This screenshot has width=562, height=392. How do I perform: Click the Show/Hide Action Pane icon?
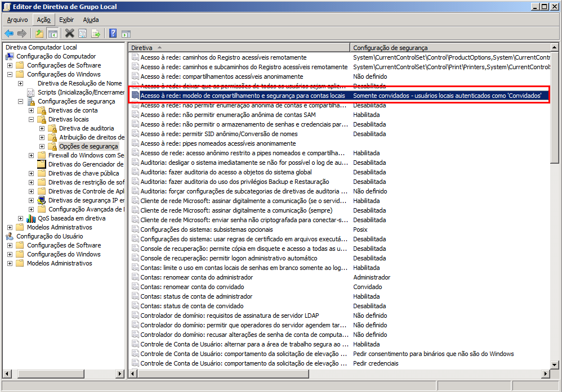126,33
